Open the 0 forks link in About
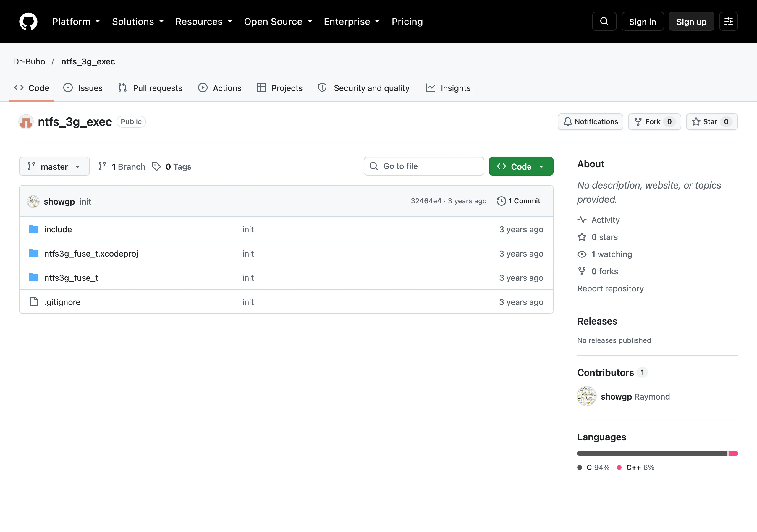This screenshot has width=757, height=532. click(x=597, y=271)
